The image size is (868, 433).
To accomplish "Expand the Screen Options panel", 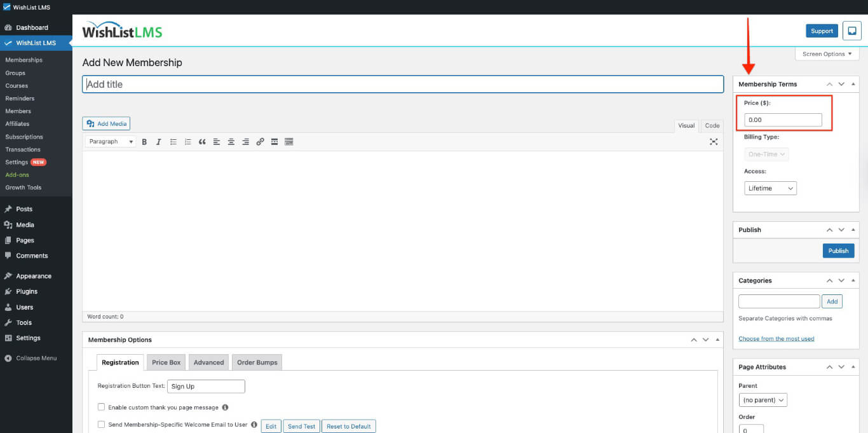I will [x=827, y=54].
